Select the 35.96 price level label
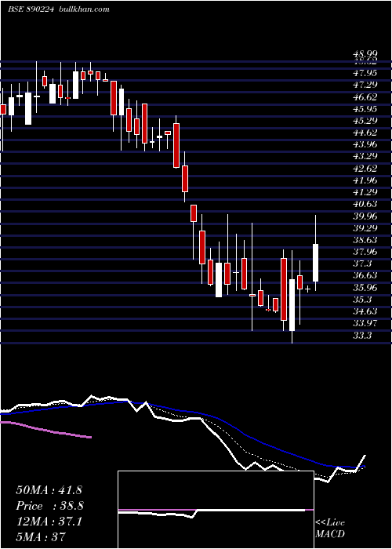 [x=365, y=288]
